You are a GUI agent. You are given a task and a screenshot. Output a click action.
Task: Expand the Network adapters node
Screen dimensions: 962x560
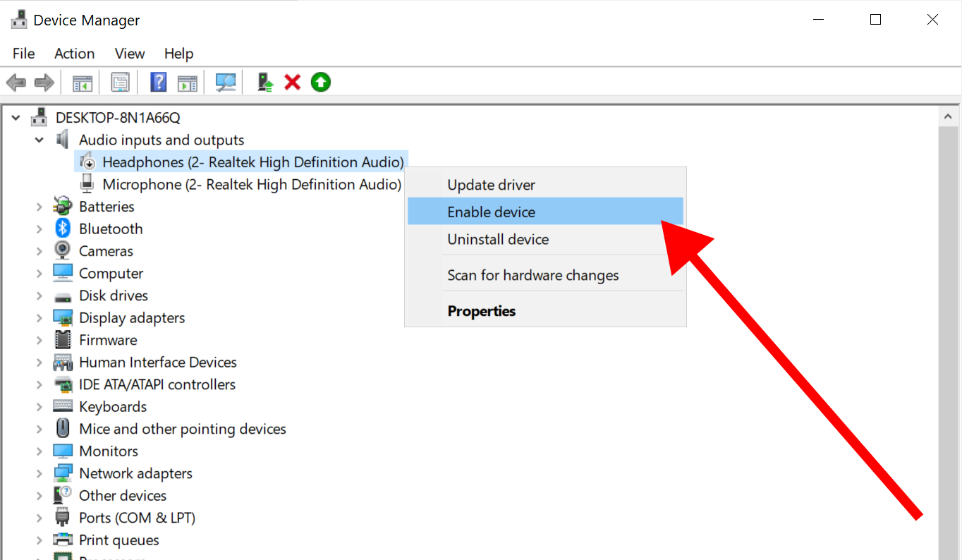point(39,473)
